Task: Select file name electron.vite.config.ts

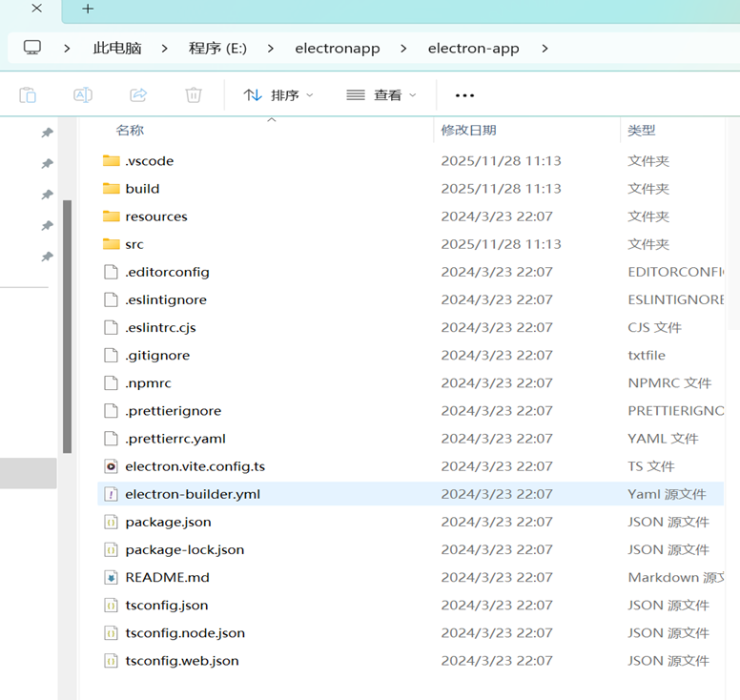Action: 195,466
